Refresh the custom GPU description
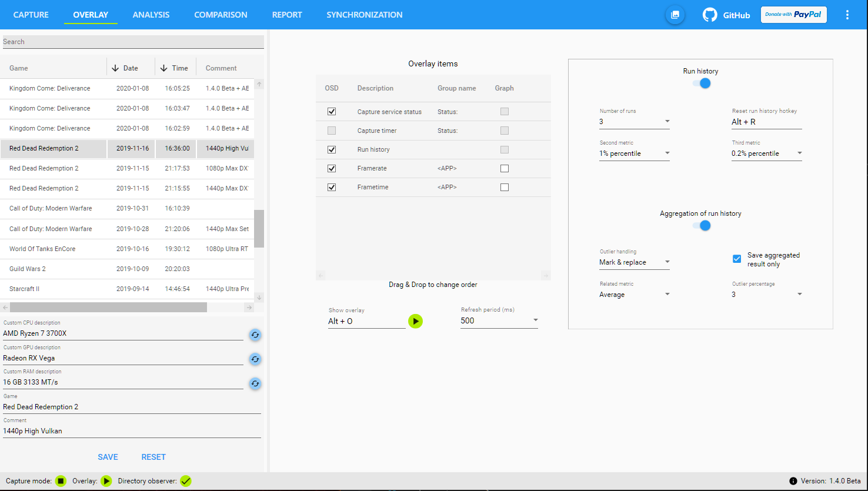Screen dimensions: 868x491 [x=255, y=359]
